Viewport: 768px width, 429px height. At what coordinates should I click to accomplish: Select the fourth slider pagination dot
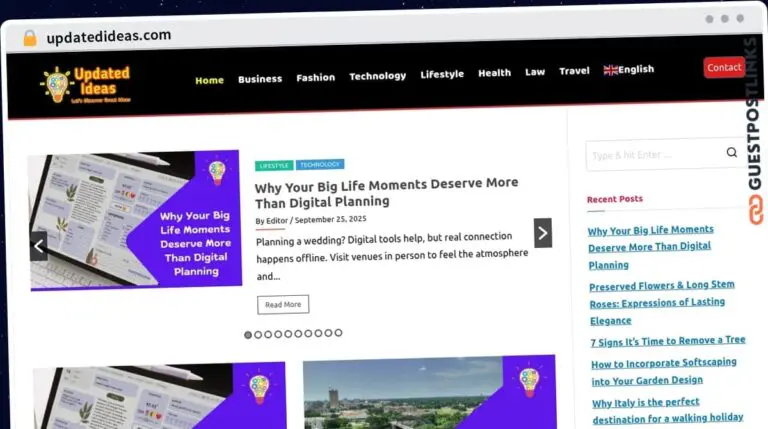click(x=278, y=334)
